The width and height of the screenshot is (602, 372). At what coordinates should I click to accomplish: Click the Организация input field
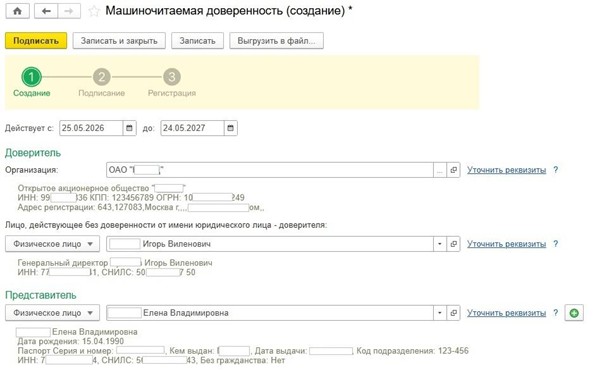[x=270, y=170]
